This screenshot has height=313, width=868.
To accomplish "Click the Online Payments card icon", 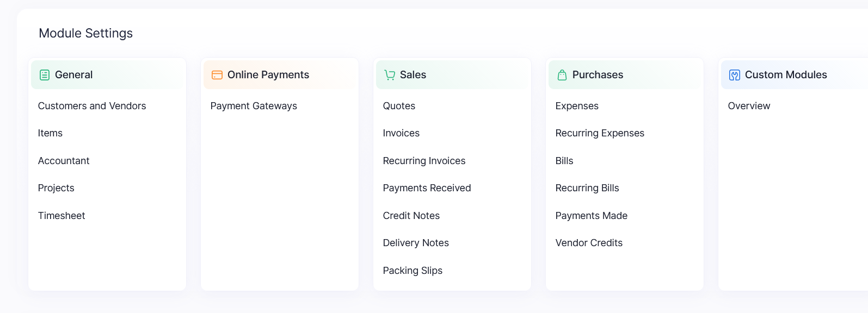I will [217, 75].
